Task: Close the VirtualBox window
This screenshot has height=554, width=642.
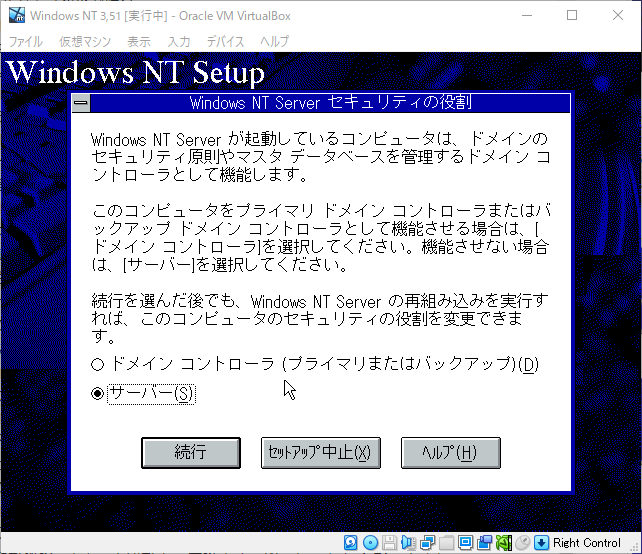Action: click(618, 16)
